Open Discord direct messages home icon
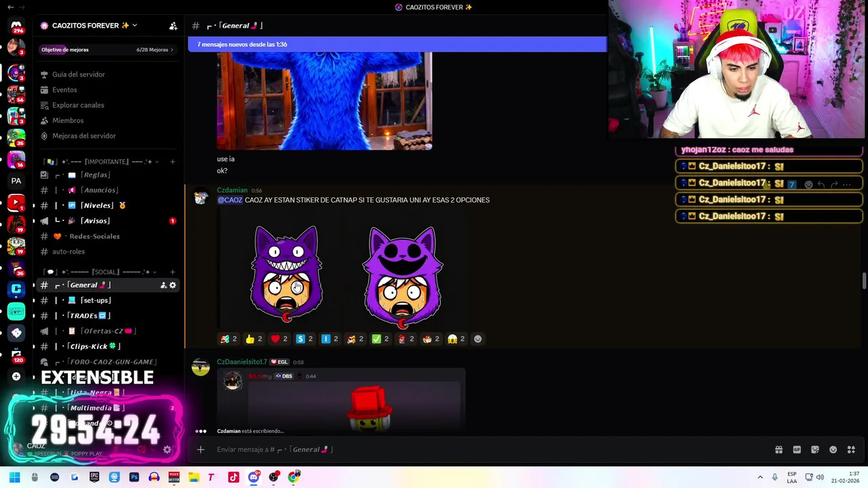868x488 pixels. tap(16, 26)
